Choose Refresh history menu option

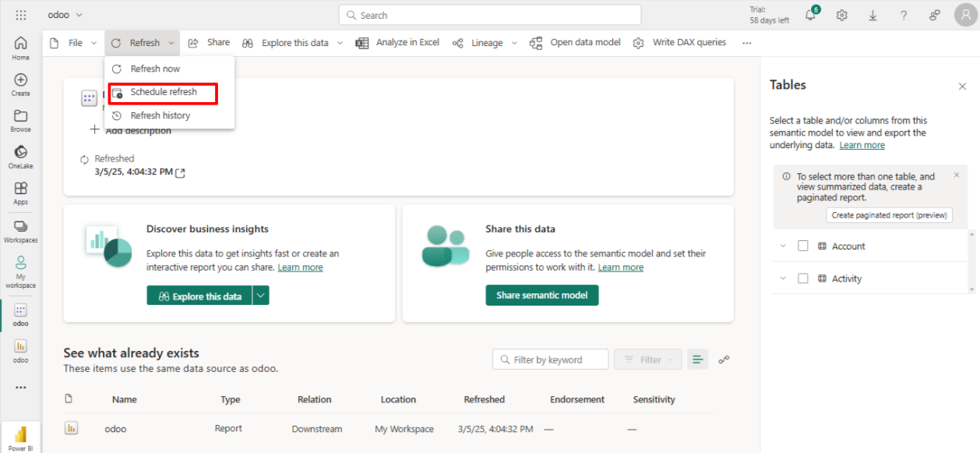[x=160, y=115]
